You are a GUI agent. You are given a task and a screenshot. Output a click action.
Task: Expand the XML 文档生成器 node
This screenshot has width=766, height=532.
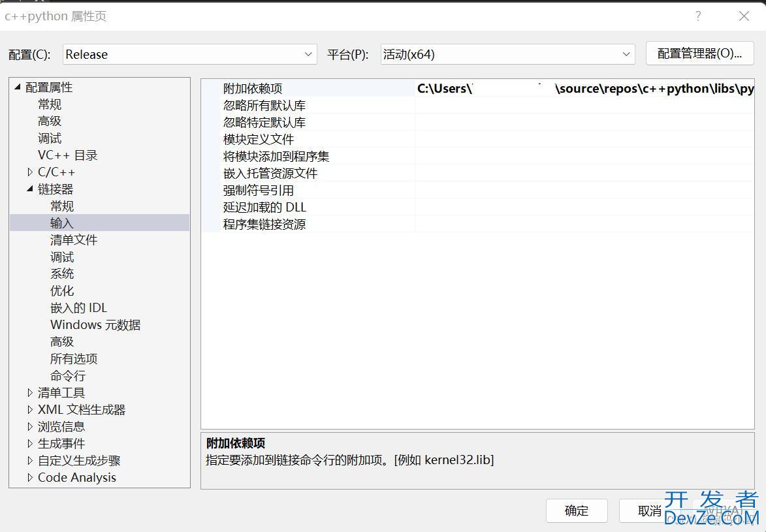pos(30,409)
